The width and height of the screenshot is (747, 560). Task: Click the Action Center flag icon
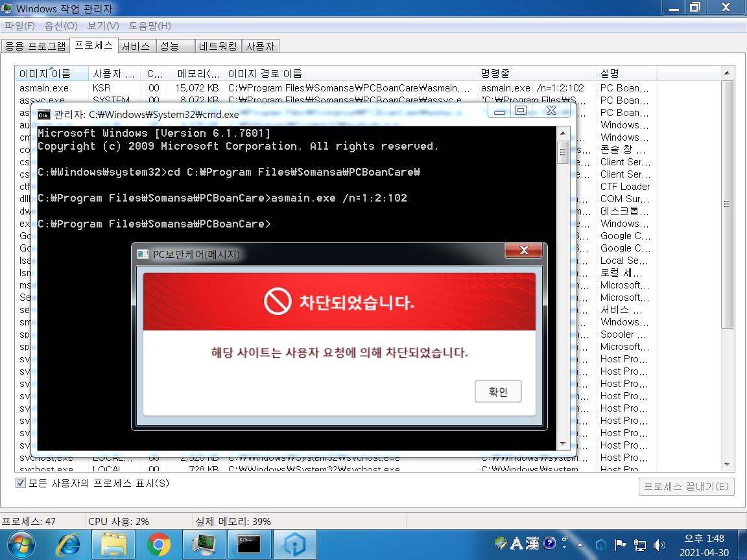click(620, 544)
